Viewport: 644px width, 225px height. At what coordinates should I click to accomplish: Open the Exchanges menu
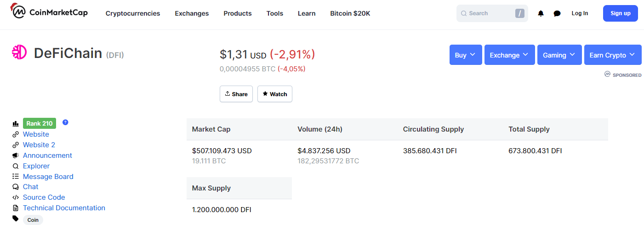192,13
